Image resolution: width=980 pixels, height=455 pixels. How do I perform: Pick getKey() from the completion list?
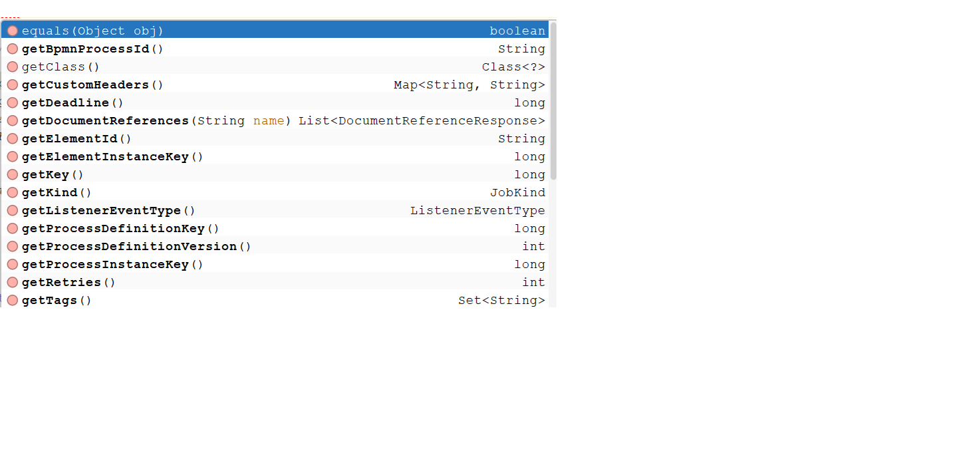pyautogui.click(x=53, y=175)
